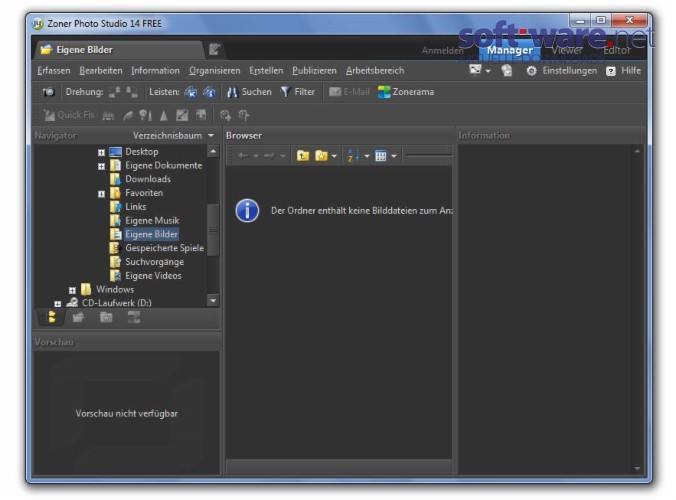Click the favorites folder star icon
Viewport: 676px width, 500px height.
(x=322, y=156)
